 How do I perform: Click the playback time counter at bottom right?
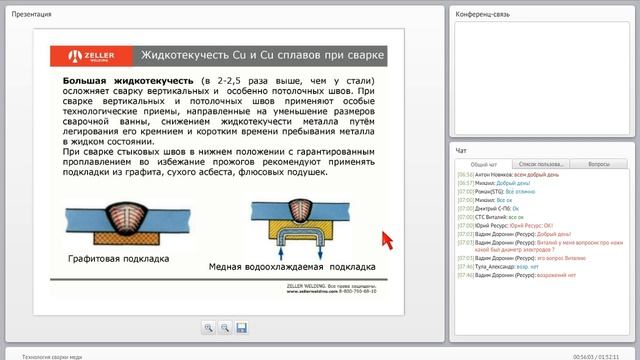[x=596, y=357]
